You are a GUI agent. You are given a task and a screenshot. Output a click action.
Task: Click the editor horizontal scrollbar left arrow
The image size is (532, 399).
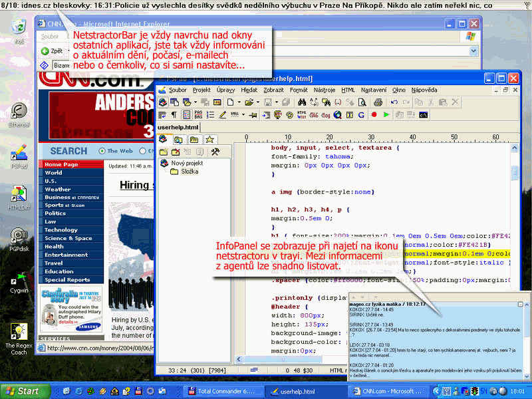coord(239,359)
